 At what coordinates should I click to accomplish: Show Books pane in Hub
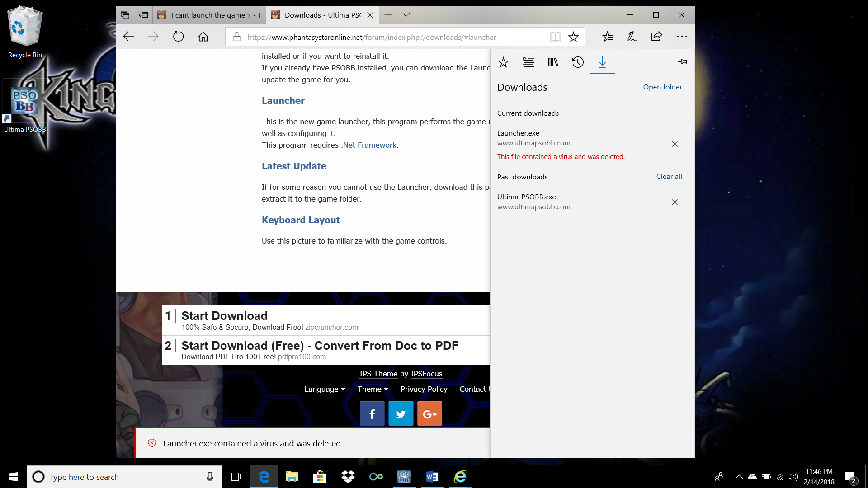pyautogui.click(x=553, y=62)
